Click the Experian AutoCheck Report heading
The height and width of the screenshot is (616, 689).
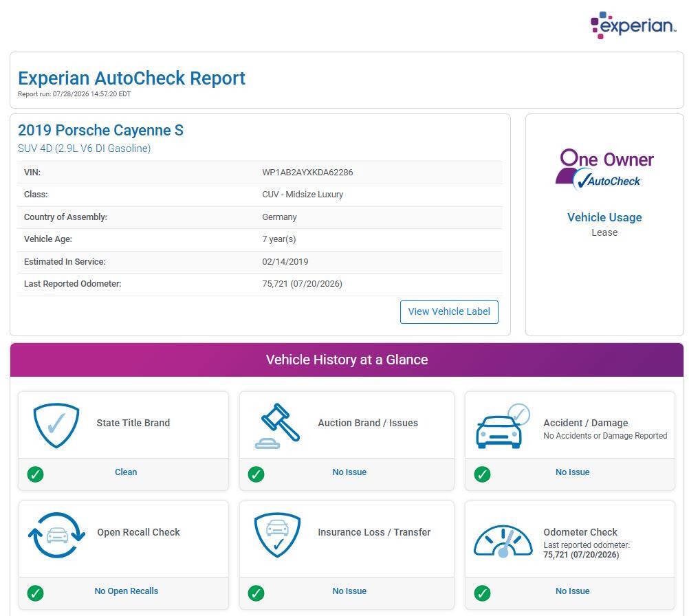point(131,78)
